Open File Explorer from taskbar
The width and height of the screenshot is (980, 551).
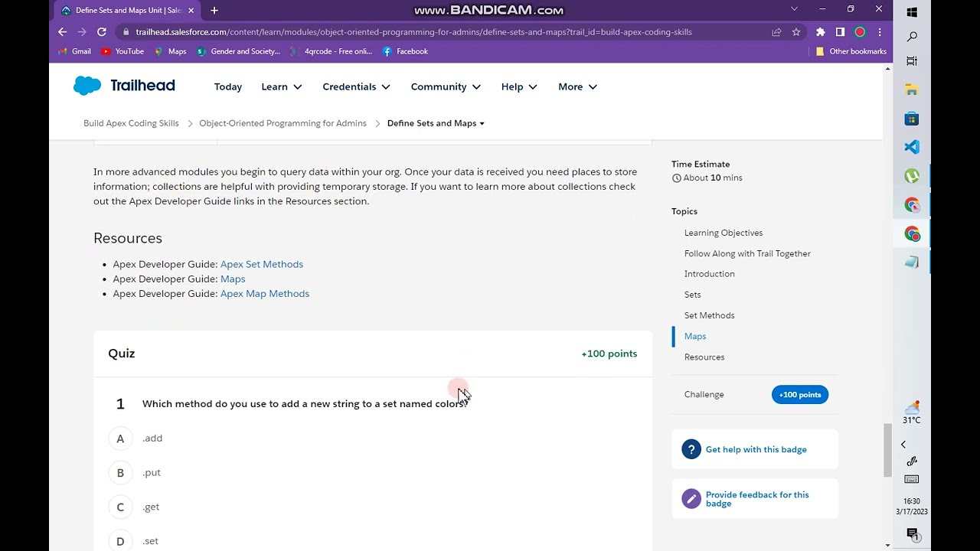click(x=911, y=90)
